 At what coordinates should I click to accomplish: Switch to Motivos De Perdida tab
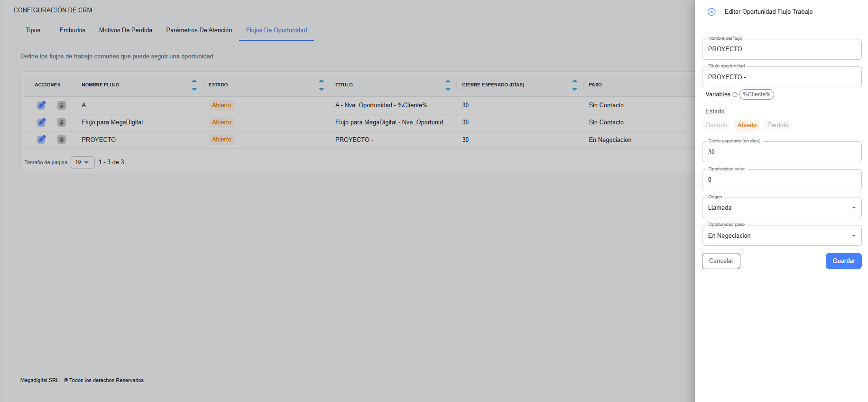(126, 30)
